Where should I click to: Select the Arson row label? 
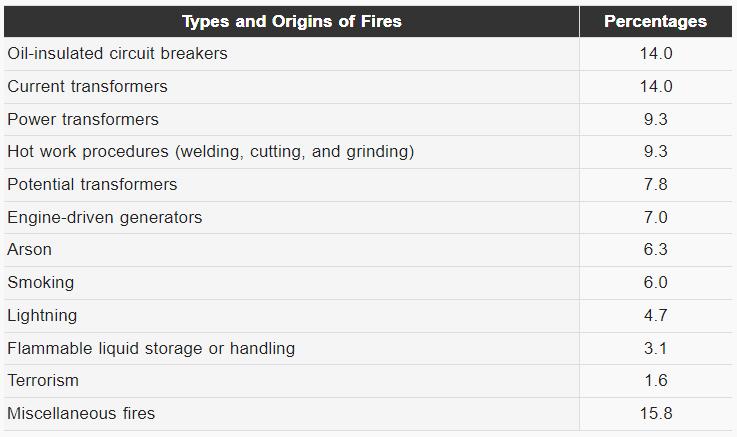tap(30, 250)
